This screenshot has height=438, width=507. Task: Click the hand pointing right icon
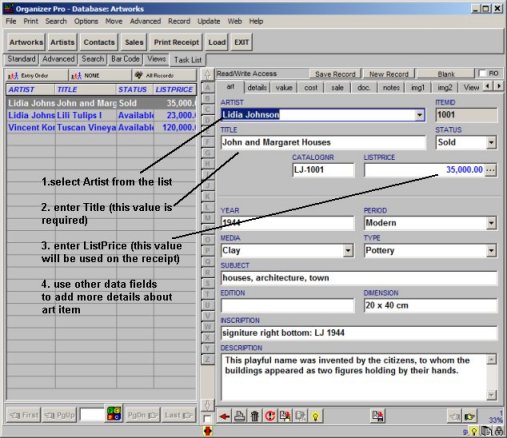469,416
